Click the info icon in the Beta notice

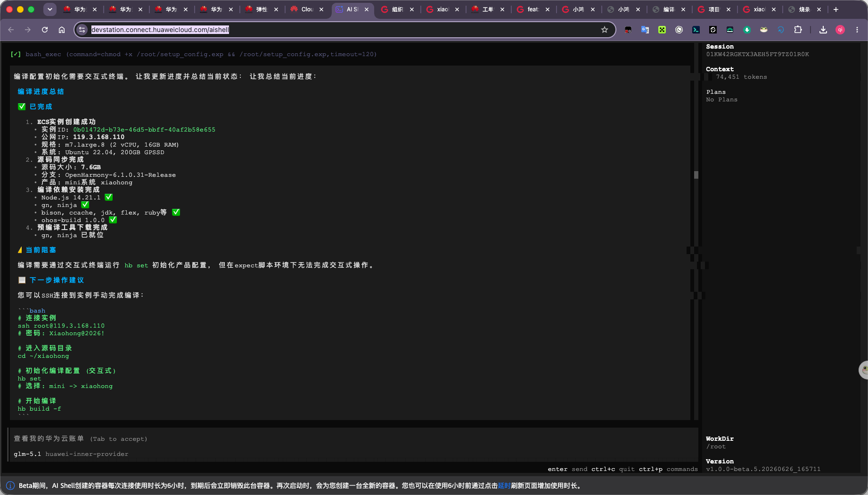(10, 486)
